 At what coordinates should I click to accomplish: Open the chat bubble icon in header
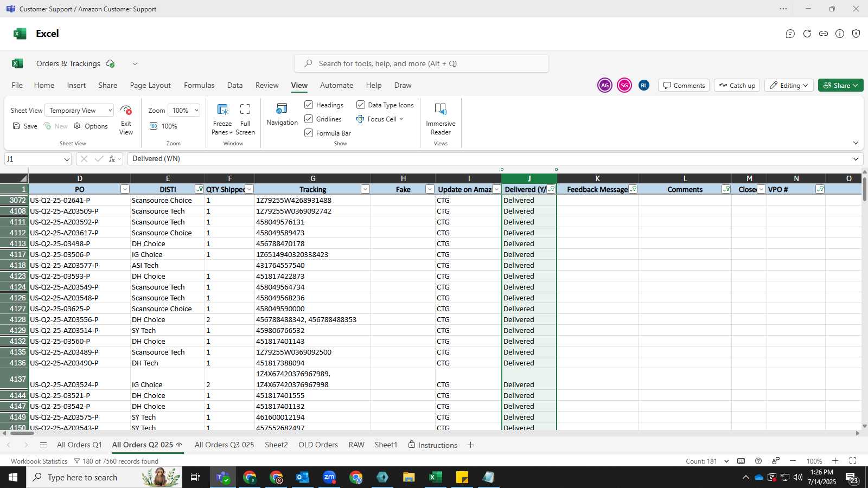tap(790, 34)
